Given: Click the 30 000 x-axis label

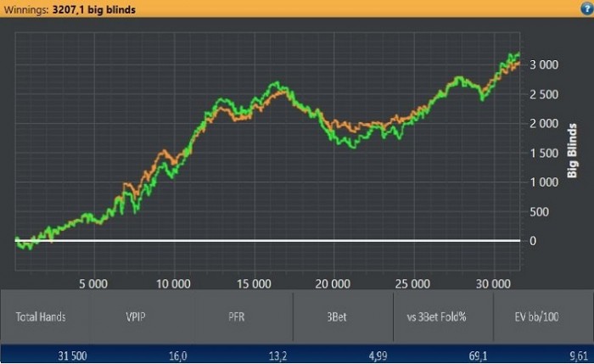Looking at the screenshot, I should (493, 283).
